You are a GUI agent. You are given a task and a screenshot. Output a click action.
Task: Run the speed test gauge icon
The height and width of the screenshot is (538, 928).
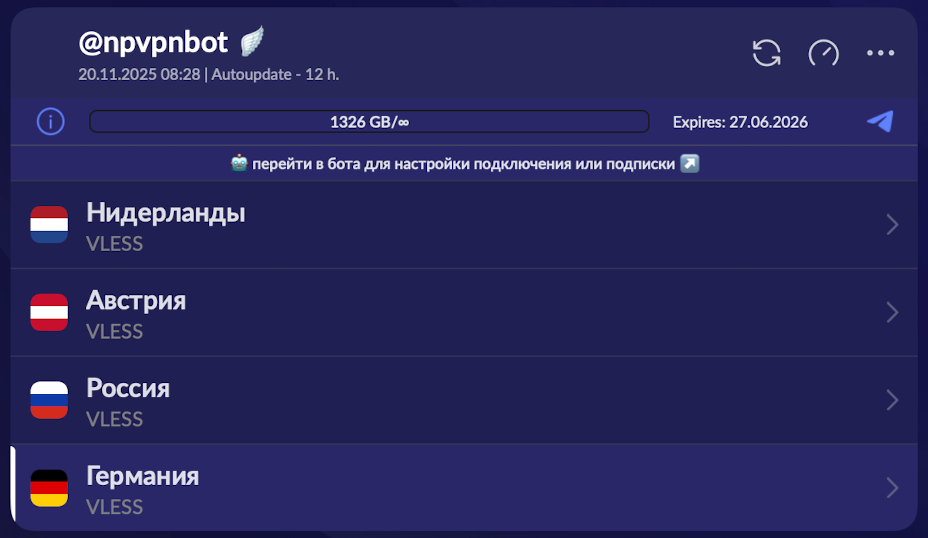(823, 53)
